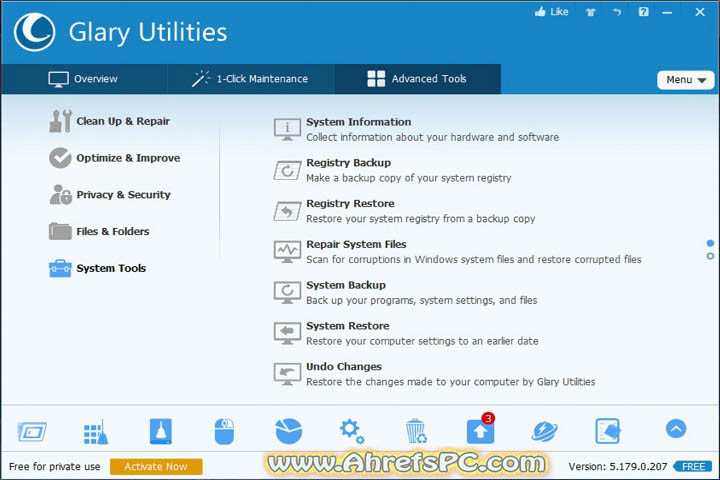Open the Disk Cleaner drive-with-broom icon
The height and width of the screenshot is (480, 720).
click(161, 431)
